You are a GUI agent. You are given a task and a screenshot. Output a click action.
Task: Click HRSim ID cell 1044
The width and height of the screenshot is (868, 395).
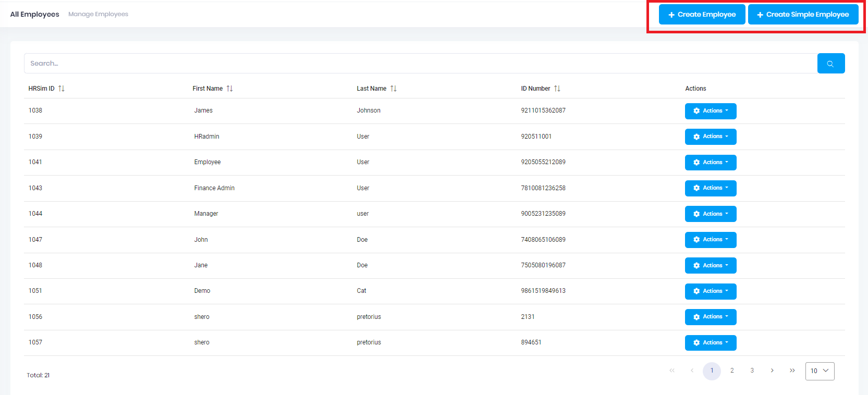pyautogui.click(x=35, y=214)
